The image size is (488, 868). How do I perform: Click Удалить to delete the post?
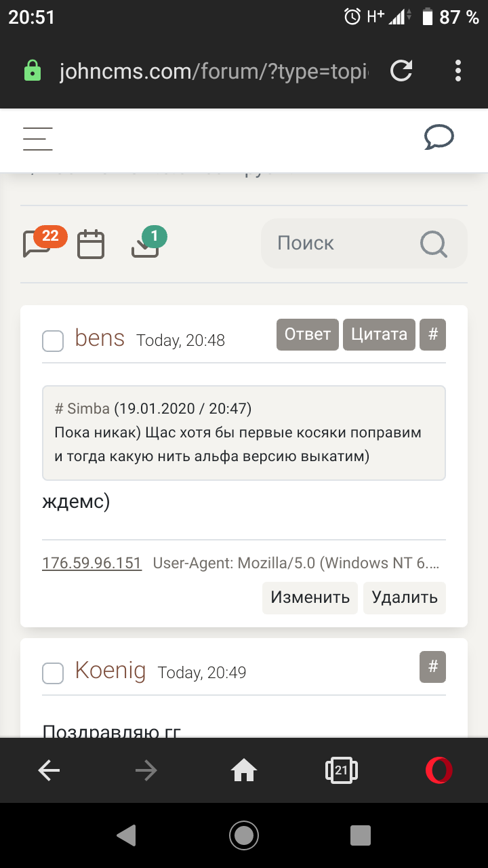(405, 597)
